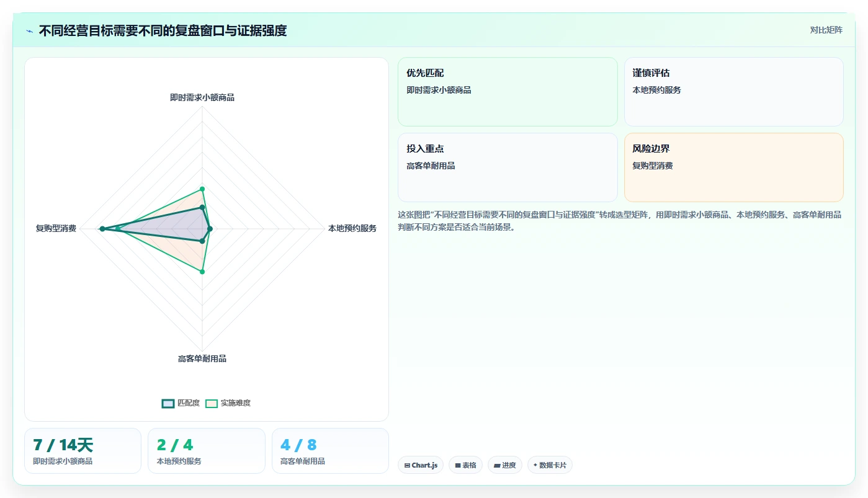Click 高客单耐用品 text in 投入重点 card

[431, 166]
